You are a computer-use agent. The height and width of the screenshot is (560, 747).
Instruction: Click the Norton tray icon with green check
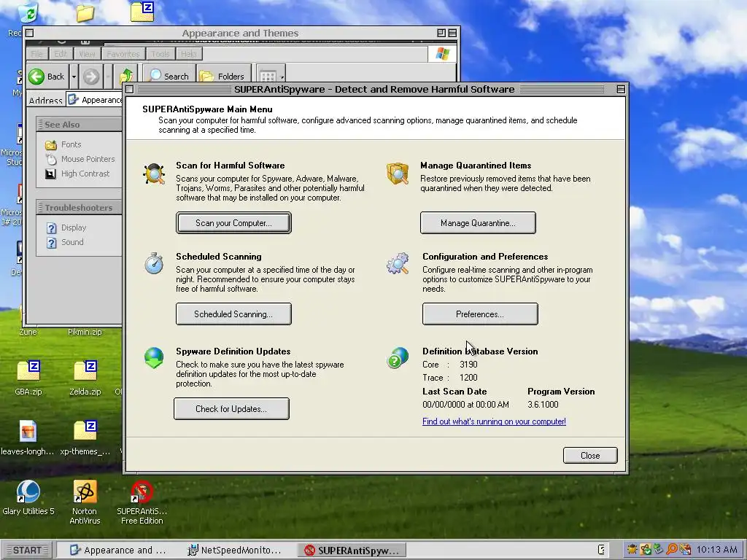pyautogui.click(x=646, y=550)
